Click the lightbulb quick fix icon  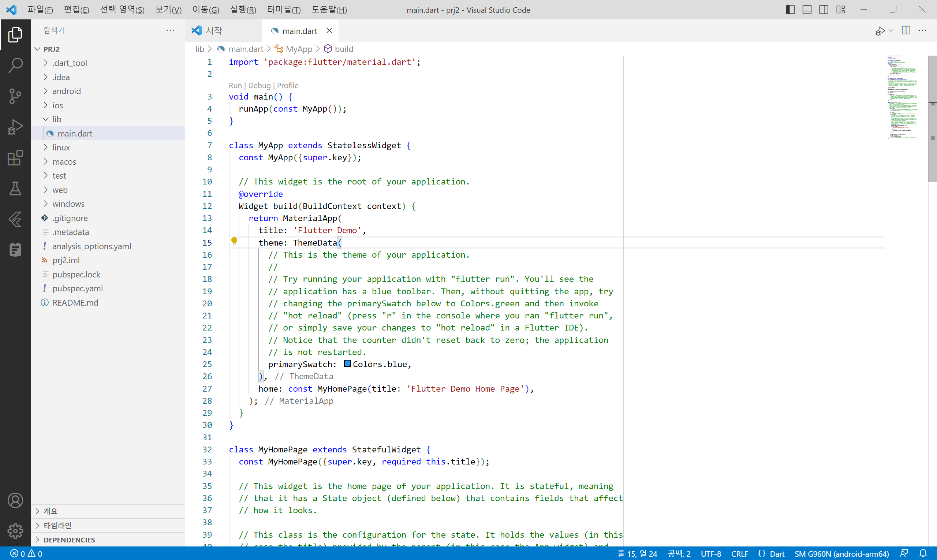(x=234, y=242)
